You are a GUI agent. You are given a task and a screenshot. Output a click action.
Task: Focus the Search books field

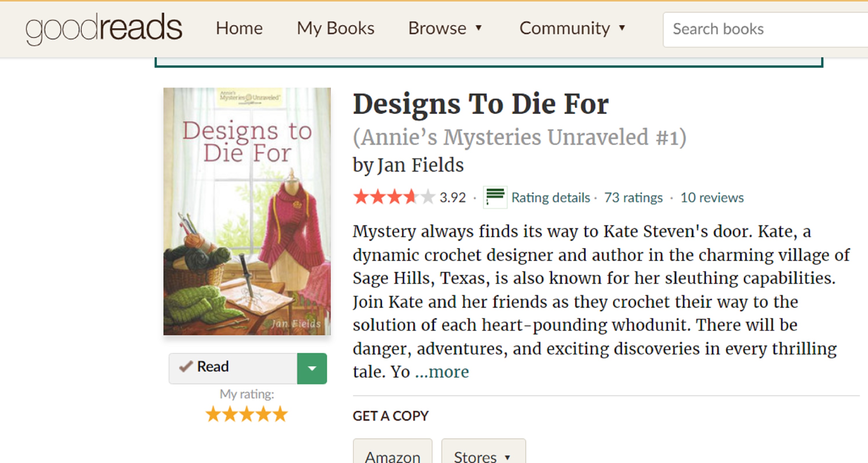coord(766,29)
